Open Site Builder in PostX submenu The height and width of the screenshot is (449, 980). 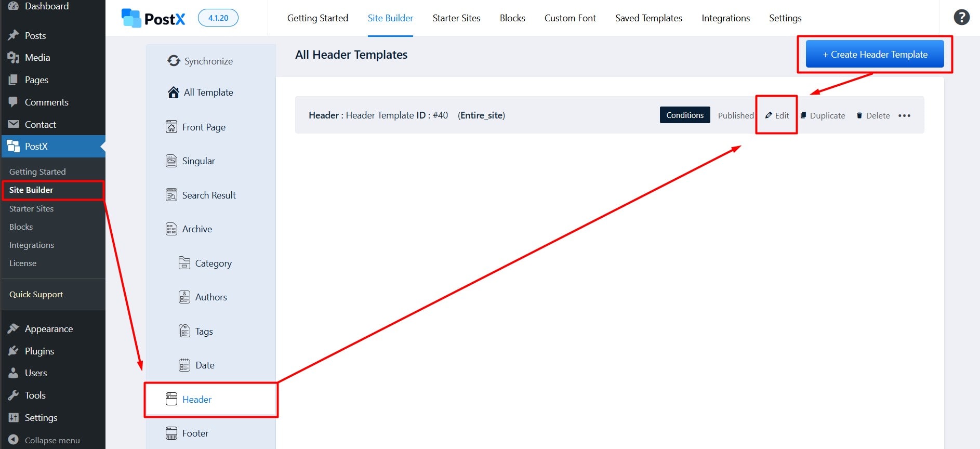[31, 190]
